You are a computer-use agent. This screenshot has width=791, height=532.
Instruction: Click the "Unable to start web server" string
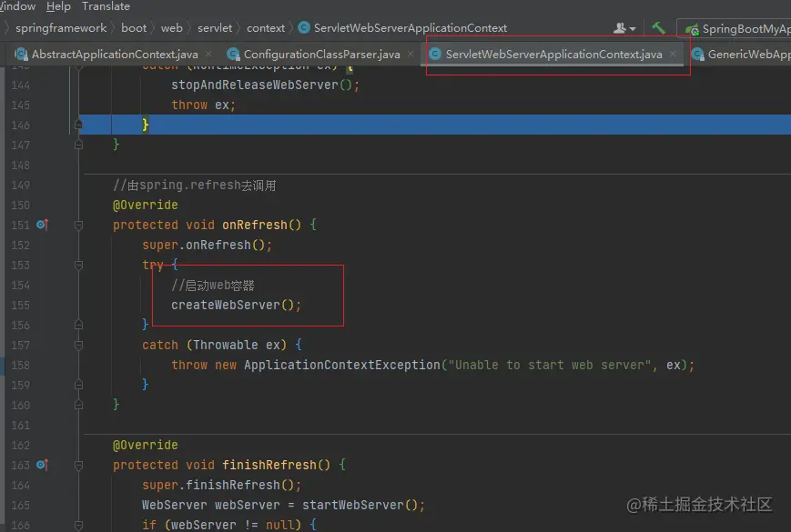click(x=550, y=365)
